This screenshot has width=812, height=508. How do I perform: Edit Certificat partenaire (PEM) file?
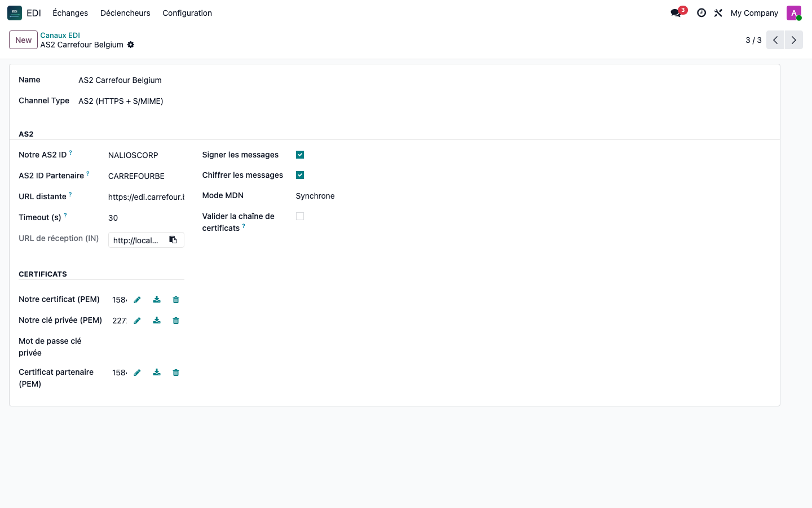137,373
